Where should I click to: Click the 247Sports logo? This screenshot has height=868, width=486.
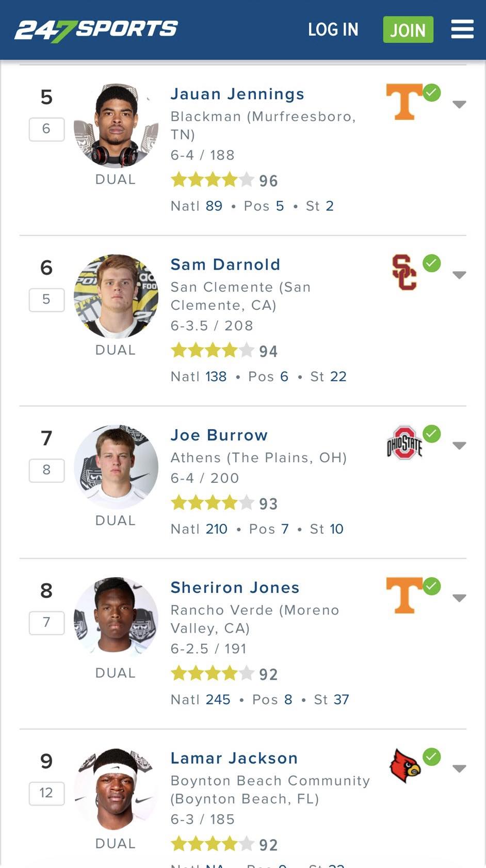(x=96, y=30)
